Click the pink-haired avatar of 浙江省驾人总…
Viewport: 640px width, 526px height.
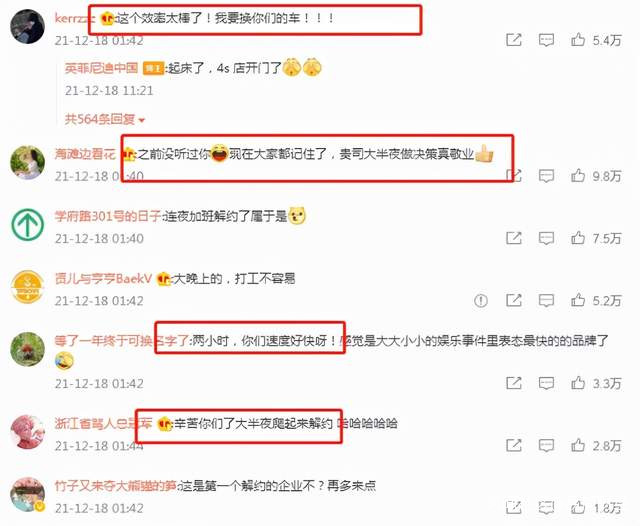27,432
